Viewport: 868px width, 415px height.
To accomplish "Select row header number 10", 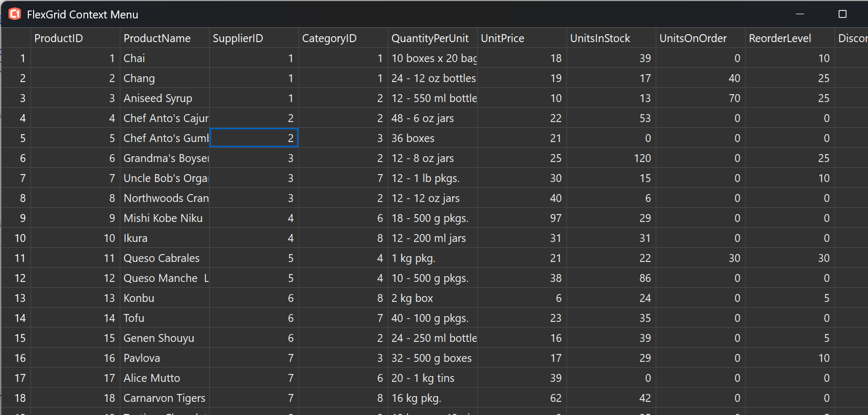I will tap(16, 238).
